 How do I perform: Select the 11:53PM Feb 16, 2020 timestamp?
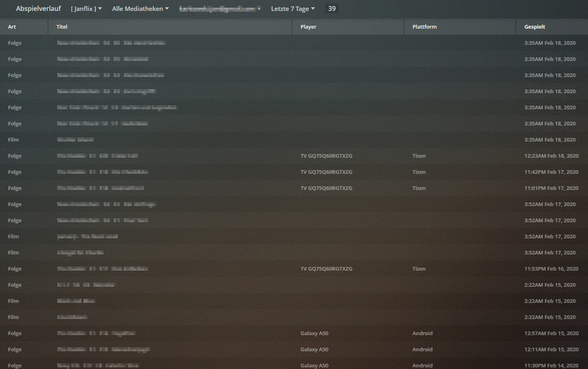[x=551, y=269]
